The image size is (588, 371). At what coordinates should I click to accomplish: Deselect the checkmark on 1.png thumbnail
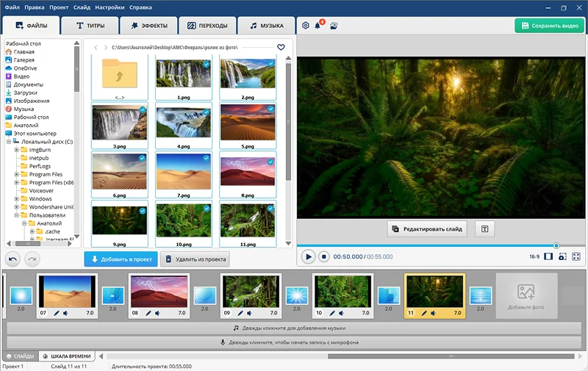point(206,65)
